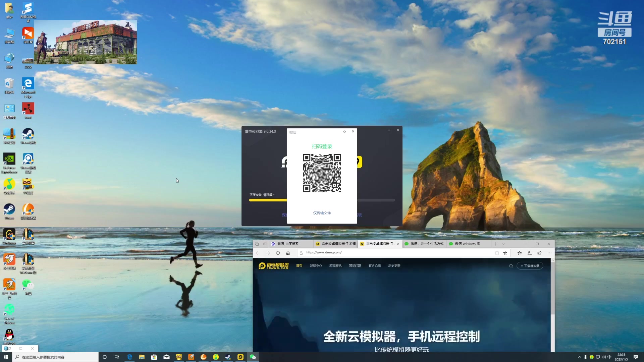Open the GeForce Experience desktop icon
The width and height of the screenshot is (644, 362).
click(9, 164)
